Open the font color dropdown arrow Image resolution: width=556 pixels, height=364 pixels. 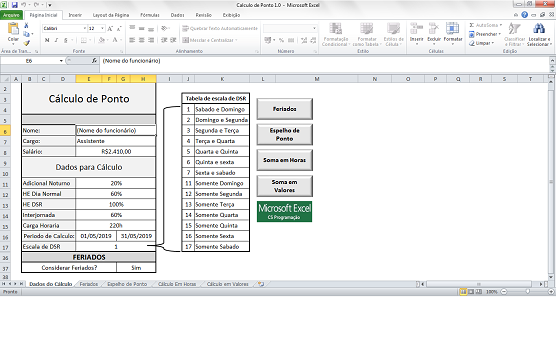tap(122, 40)
